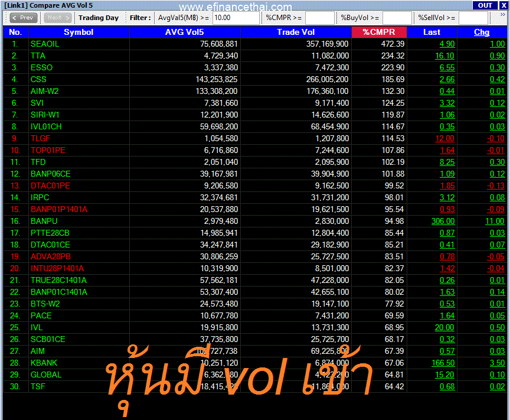Click CSS average volume 143,253,825

point(217,79)
